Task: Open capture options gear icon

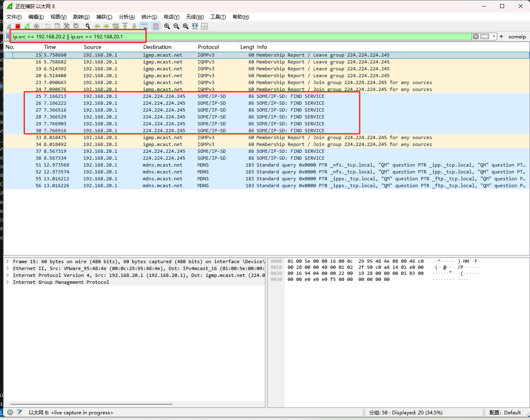Action: [36, 26]
